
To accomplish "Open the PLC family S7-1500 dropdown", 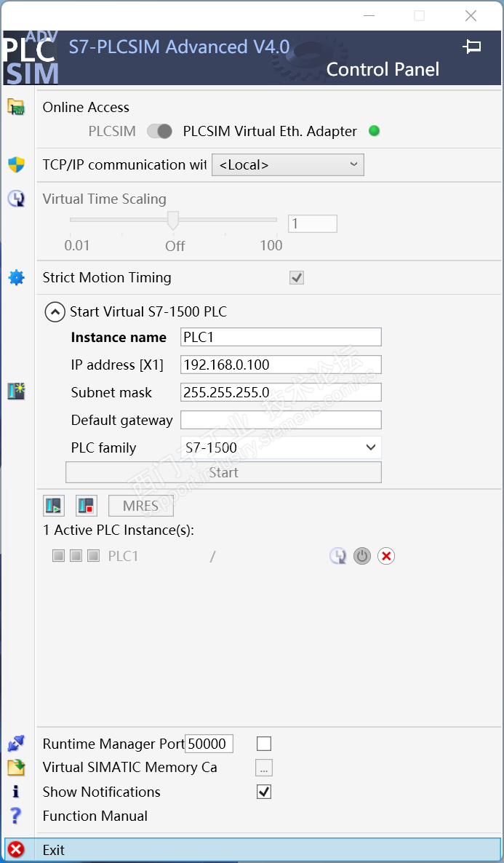I will coord(281,448).
